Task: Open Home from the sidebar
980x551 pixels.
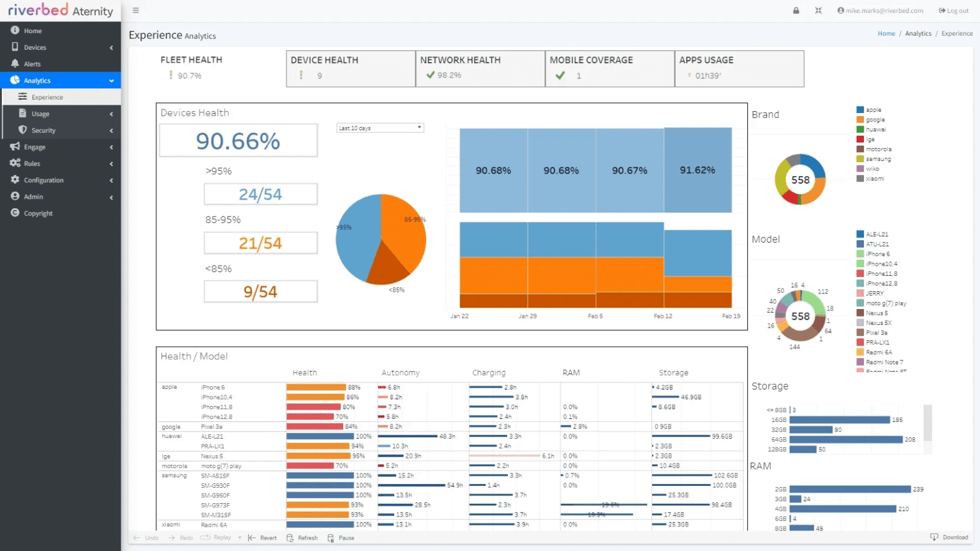Action: coord(33,31)
